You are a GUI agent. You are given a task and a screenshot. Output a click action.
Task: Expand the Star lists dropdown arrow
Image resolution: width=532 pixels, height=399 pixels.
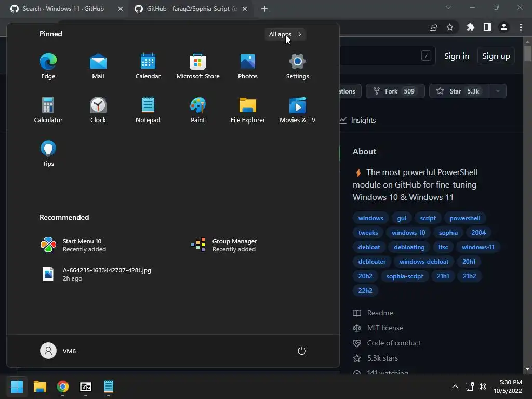tap(498, 91)
